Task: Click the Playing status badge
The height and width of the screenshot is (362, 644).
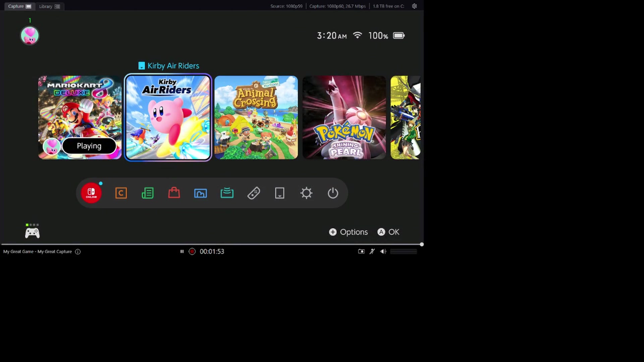Action: point(89,146)
